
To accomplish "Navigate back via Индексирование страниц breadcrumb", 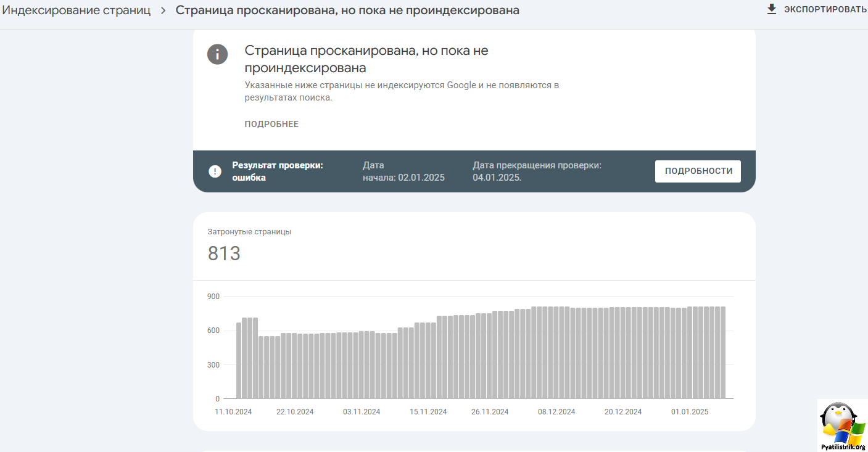I will point(75,10).
